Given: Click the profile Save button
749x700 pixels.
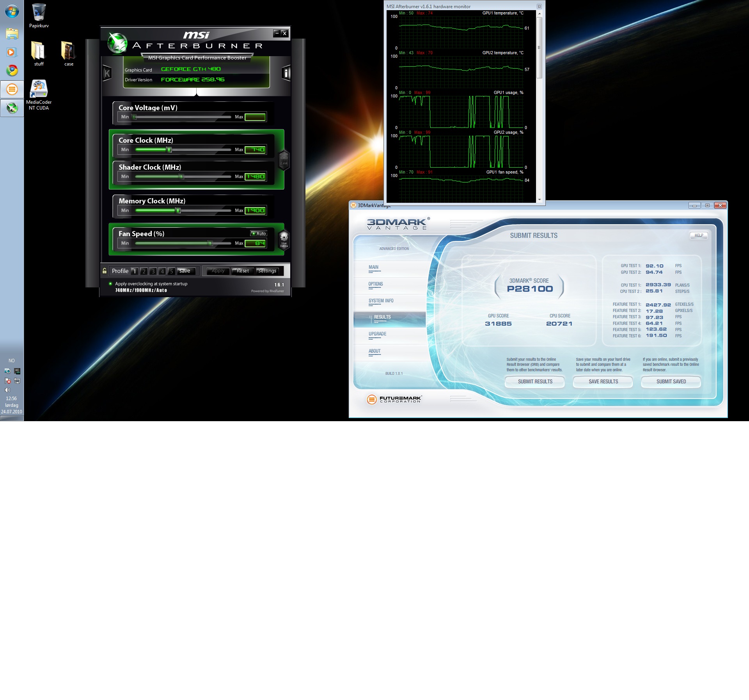Looking at the screenshot, I should (186, 271).
